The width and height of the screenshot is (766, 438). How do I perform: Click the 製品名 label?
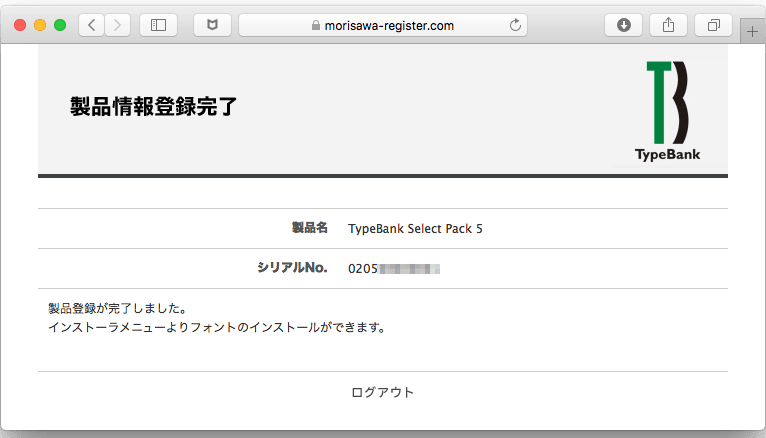310,228
